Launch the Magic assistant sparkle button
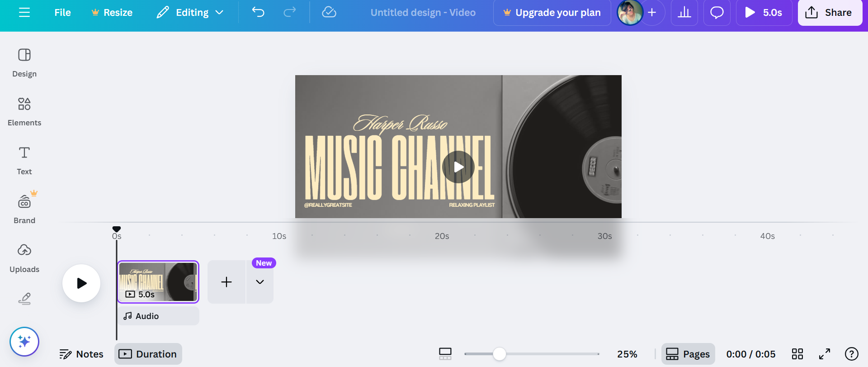 (24, 342)
